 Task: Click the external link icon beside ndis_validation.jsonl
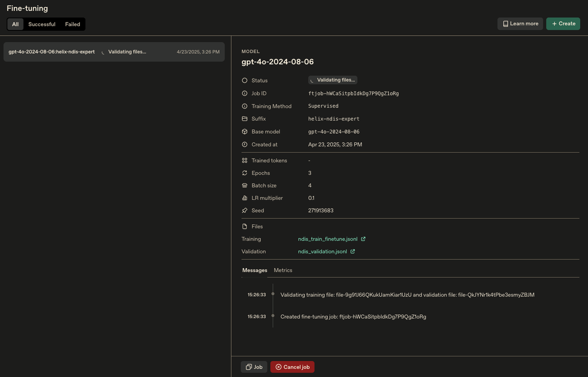point(352,251)
